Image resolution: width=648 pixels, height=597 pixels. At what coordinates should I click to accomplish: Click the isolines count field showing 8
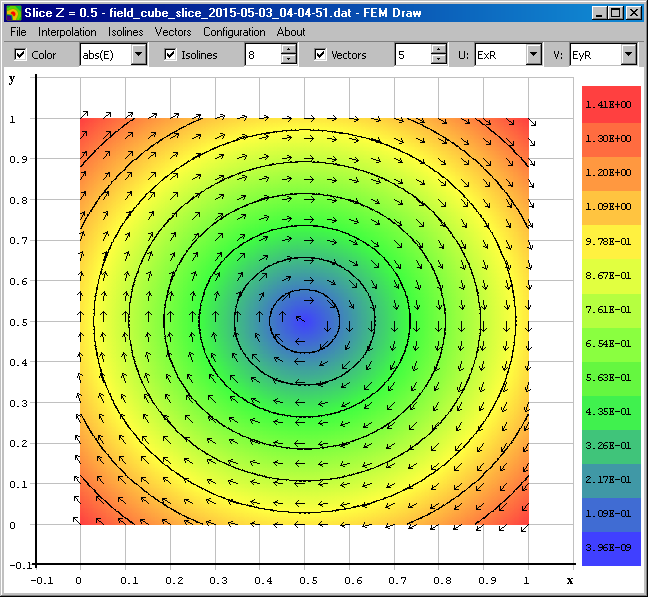[x=263, y=55]
